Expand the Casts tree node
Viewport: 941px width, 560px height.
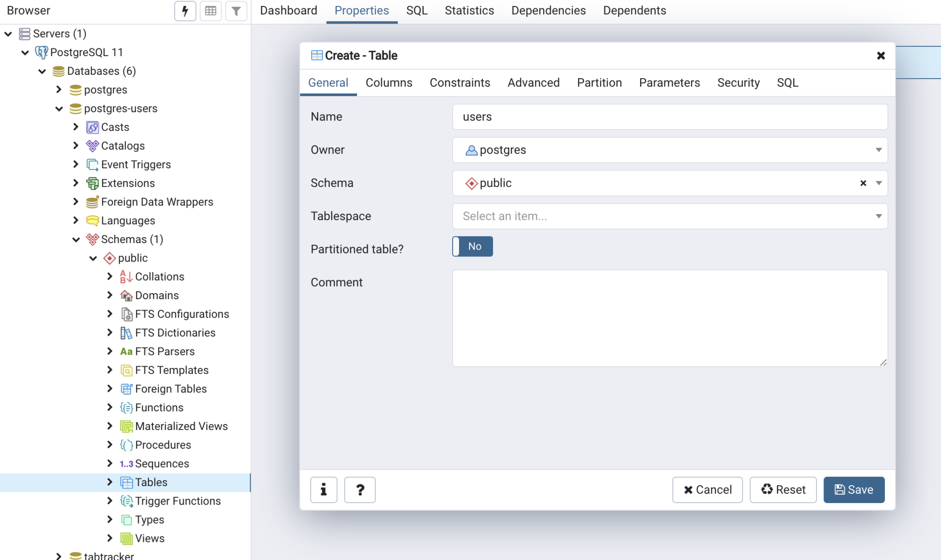coord(76,127)
